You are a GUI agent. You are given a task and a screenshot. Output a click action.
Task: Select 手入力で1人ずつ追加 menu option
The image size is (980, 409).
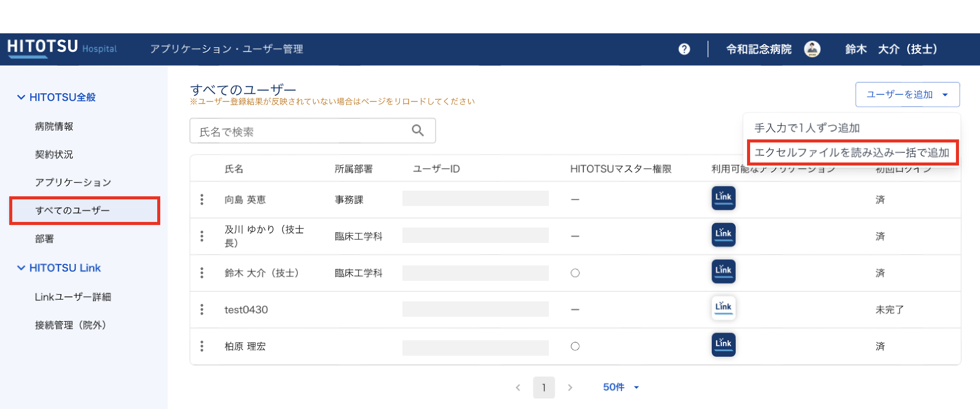click(x=806, y=128)
